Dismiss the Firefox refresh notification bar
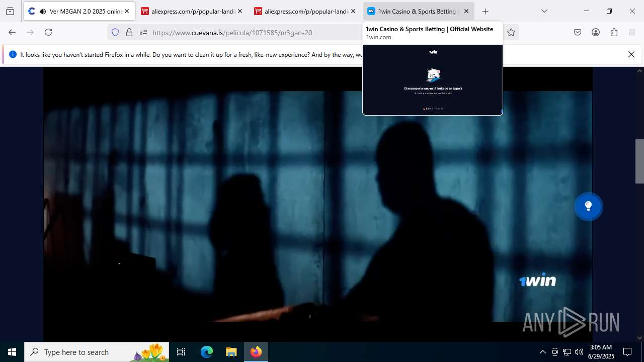This screenshot has width=644, height=362. 631,54
